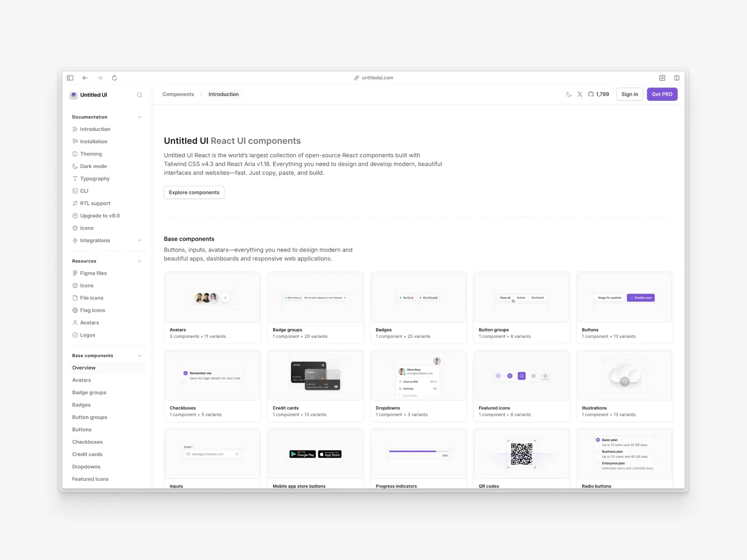Click the Introduction sidebar icon
747x560 pixels.
pyautogui.click(x=75, y=129)
